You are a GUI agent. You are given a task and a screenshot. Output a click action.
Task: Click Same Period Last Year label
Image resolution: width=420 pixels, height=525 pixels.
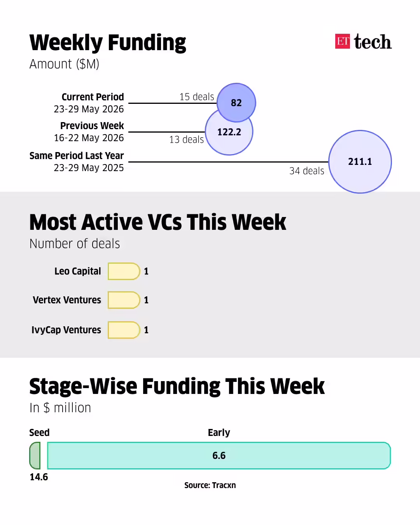[77, 156]
